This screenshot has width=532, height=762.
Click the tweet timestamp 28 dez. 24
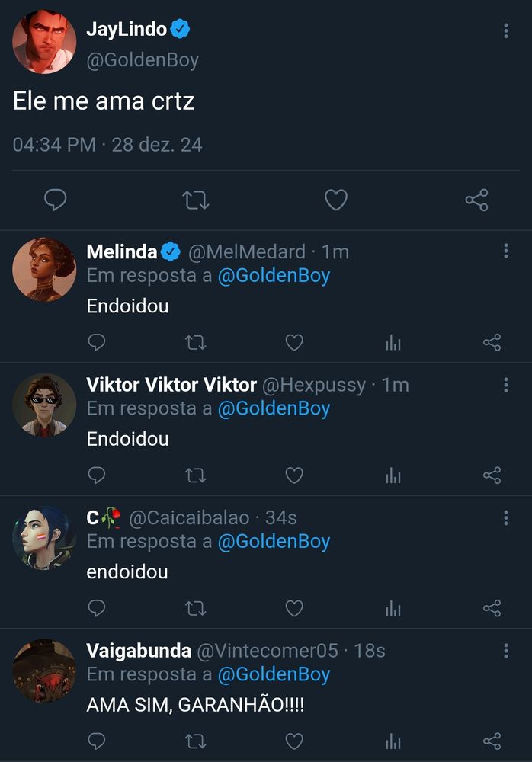(x=158, y=142)
